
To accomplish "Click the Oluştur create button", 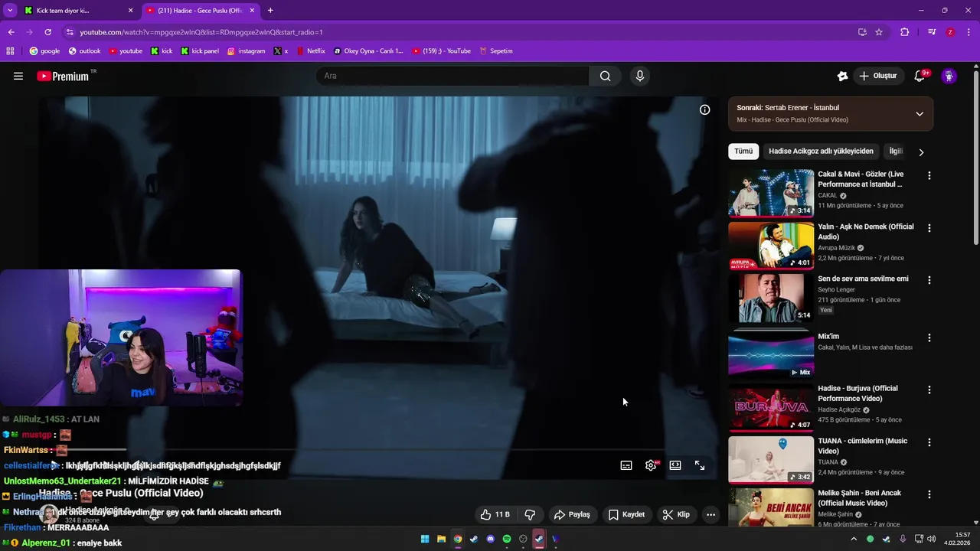I will pyautogui.click(x=877, y=76).
